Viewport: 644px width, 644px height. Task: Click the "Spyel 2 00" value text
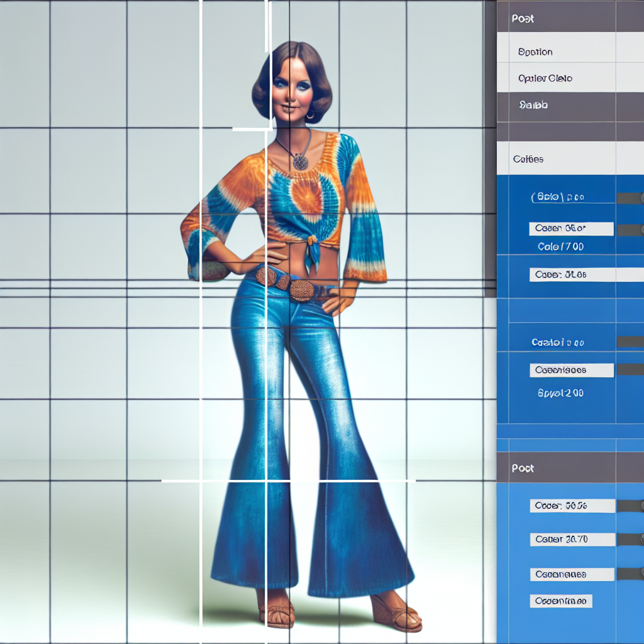(560, 393)
